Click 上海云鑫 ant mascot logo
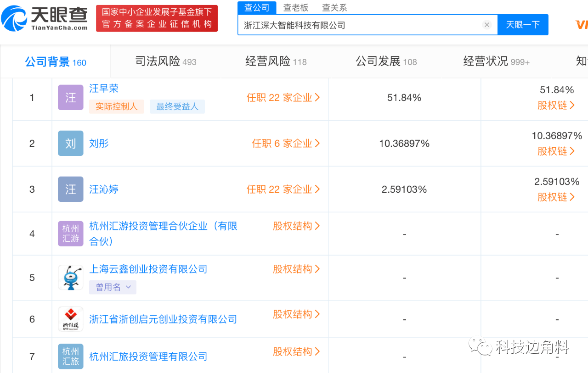The height and width of the screenshot is (373, 588). pyautogui.click(x=70, y=278)
